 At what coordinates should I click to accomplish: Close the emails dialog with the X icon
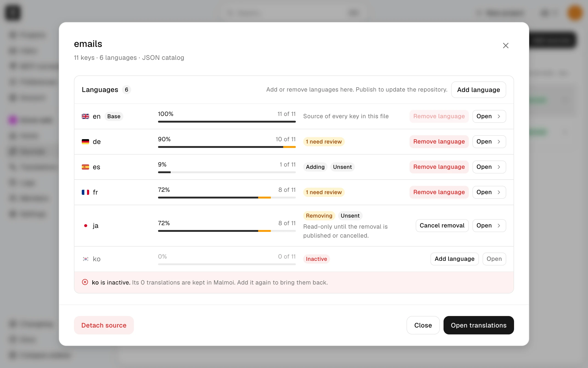coord(506,46)
